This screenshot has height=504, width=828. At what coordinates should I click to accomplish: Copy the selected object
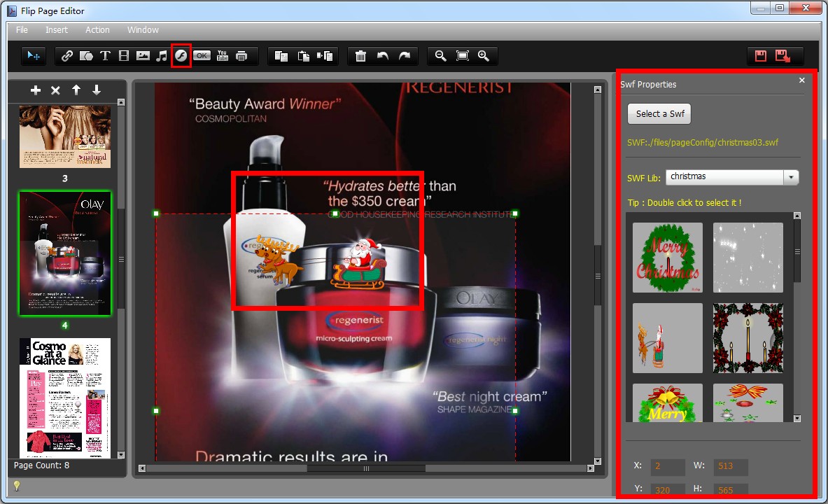pos(281,55)
